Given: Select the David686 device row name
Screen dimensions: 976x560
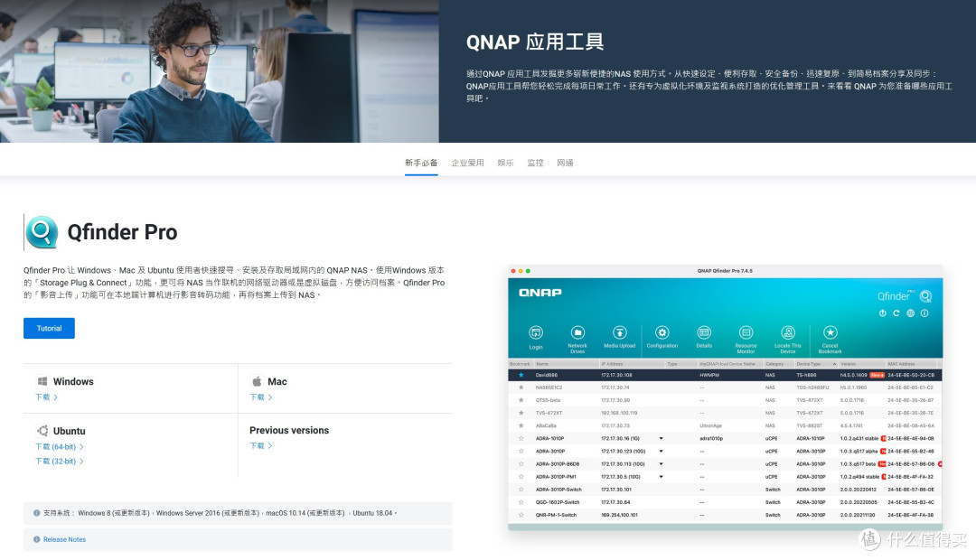Looking at the screenshot, I should (547, 375).
